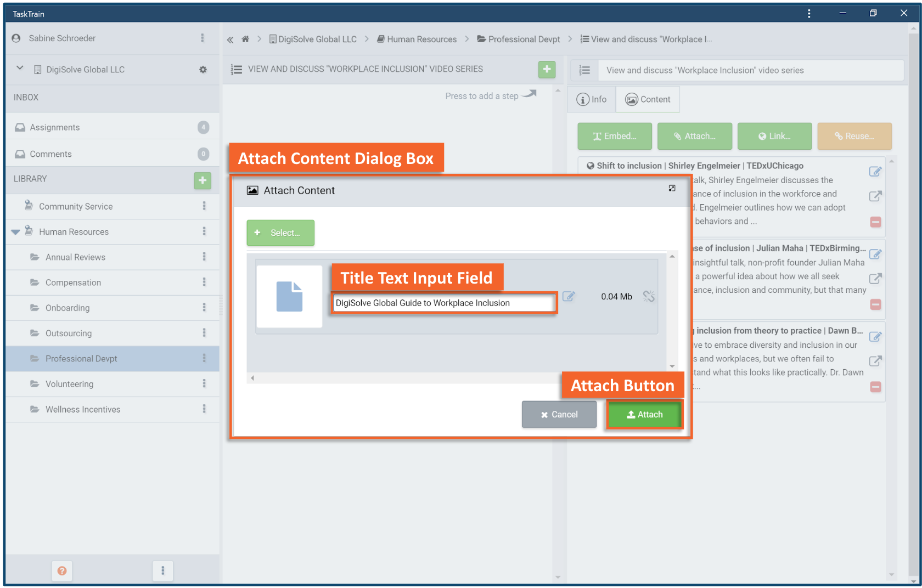Click edit icon beside file title
Screen dimensions: 922x588
coord(569,296)
